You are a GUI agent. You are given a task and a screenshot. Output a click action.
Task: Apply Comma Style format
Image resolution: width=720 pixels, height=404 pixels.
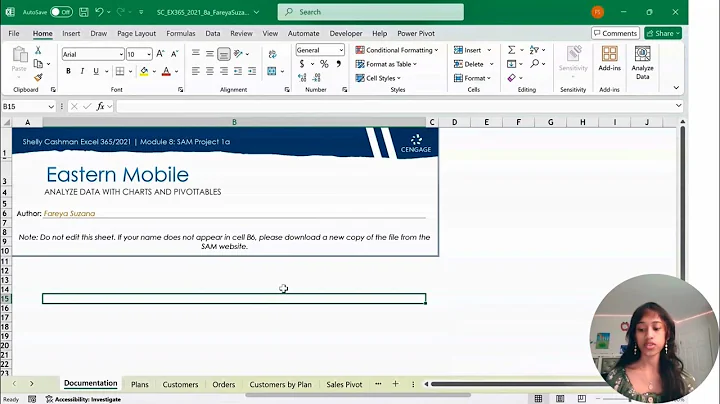click(x=338, y=64)
